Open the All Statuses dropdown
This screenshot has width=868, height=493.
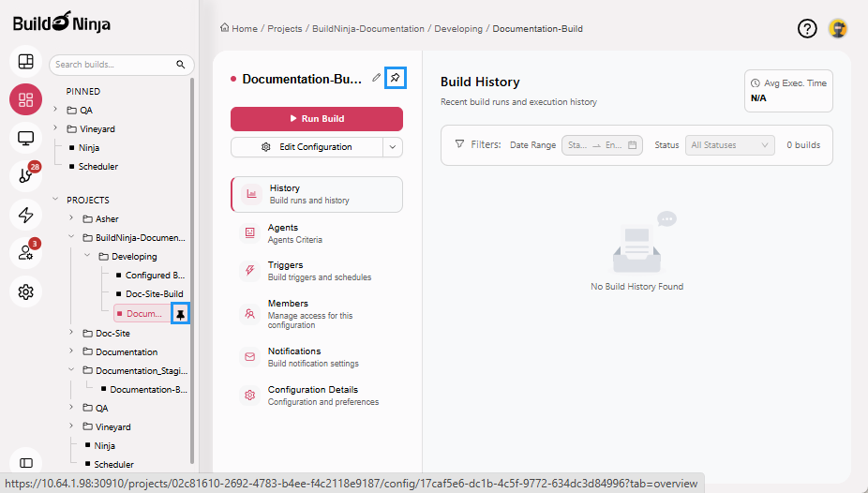[x=730, y=145]
